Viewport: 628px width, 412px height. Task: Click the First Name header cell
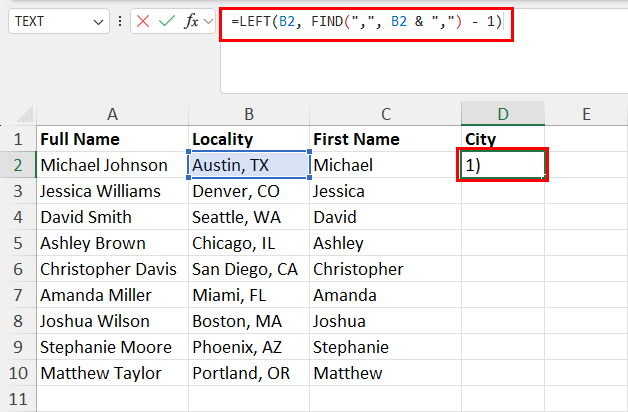[x=385, y=139]
